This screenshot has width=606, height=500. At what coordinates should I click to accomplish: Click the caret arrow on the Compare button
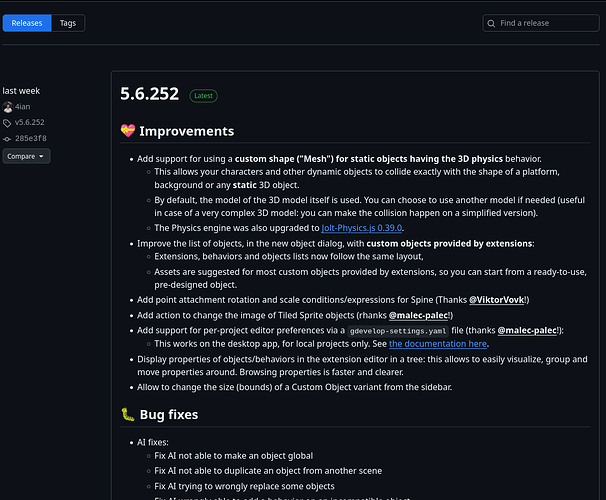(41, 156)
